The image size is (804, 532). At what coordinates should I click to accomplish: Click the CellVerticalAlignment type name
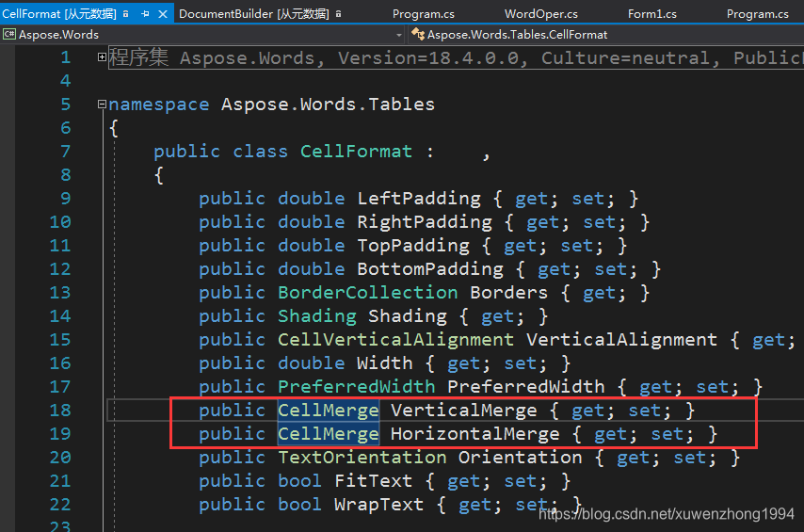click(x=395, y=340)
